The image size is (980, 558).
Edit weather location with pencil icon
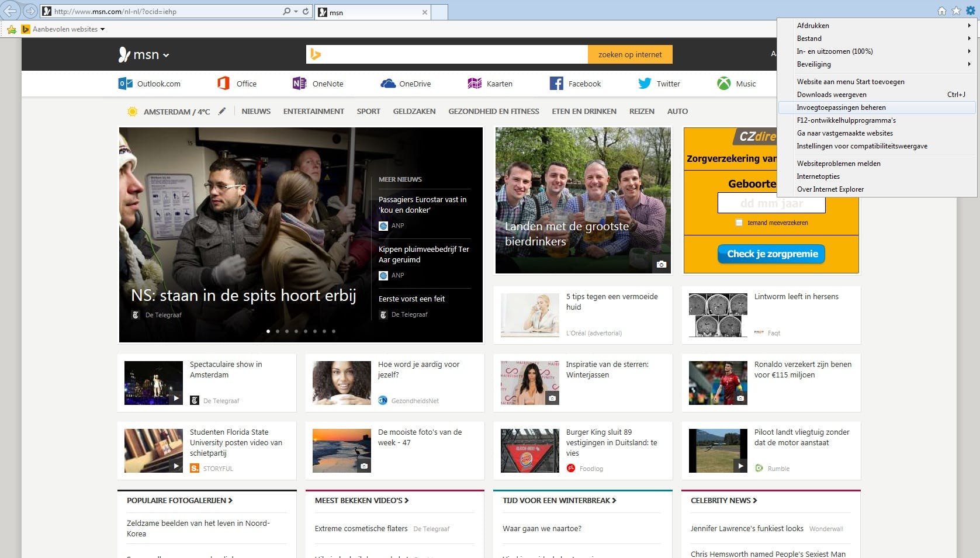click(222, 111)
